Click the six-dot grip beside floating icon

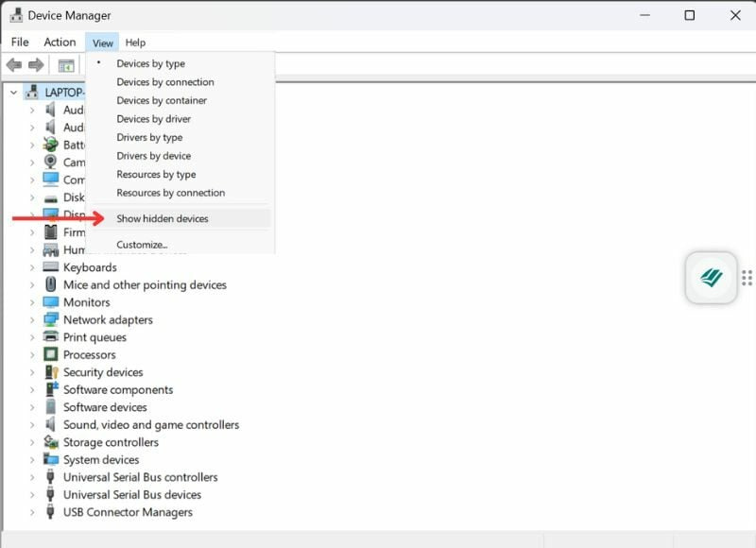pos(747,278)
